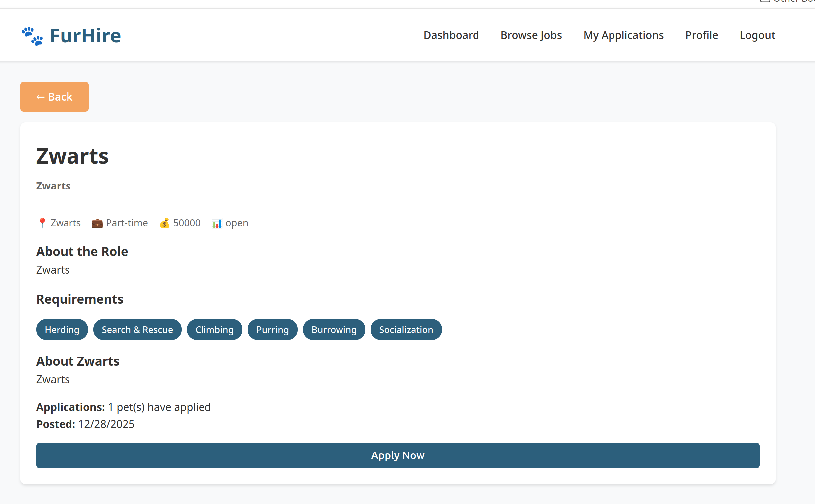Click the bookmarks folder icon at top right
Image resolution: width=815 pixels, height=504 pixels.
click(x=765, y=1)
